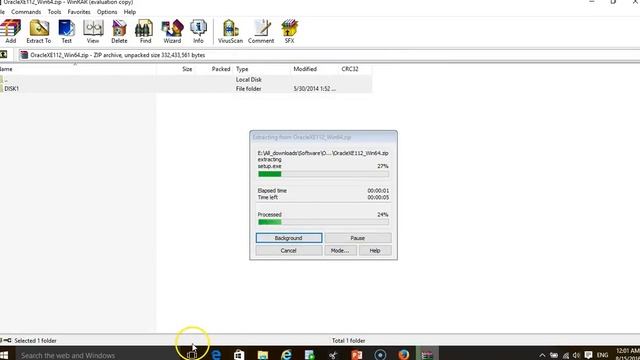Screen dimensions: 640x360
Task: Run VirusScan on the archive
Action: click(x=230, y=31)
